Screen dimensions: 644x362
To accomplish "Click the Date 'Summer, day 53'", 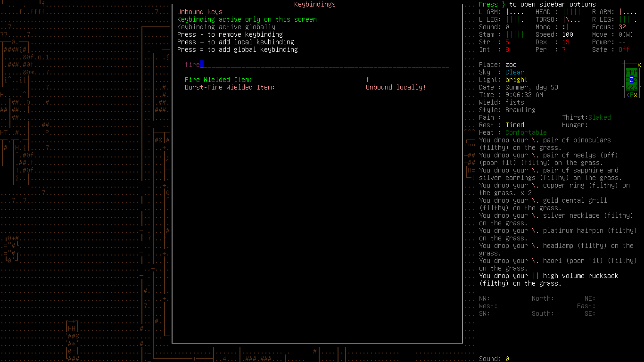I will pos(532,87).
